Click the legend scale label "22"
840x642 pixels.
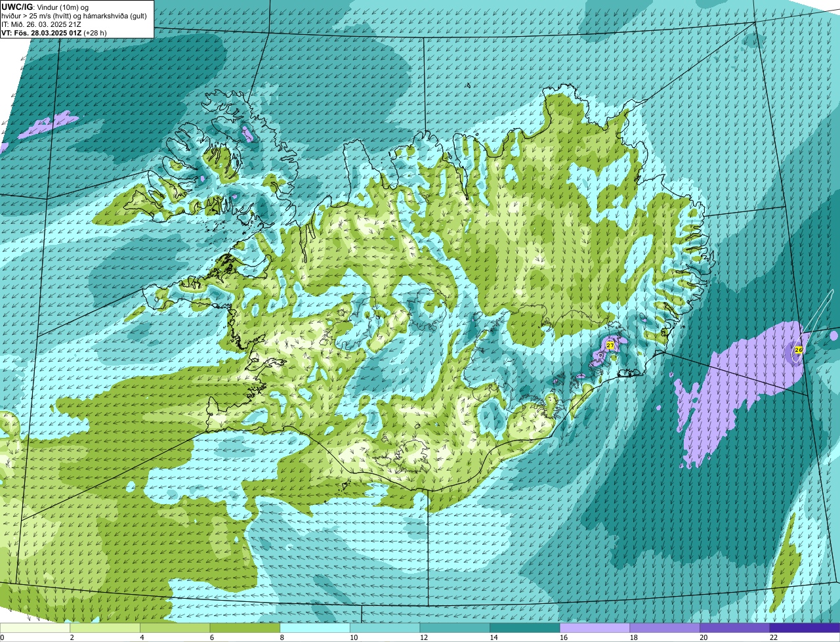pos(774,637)
